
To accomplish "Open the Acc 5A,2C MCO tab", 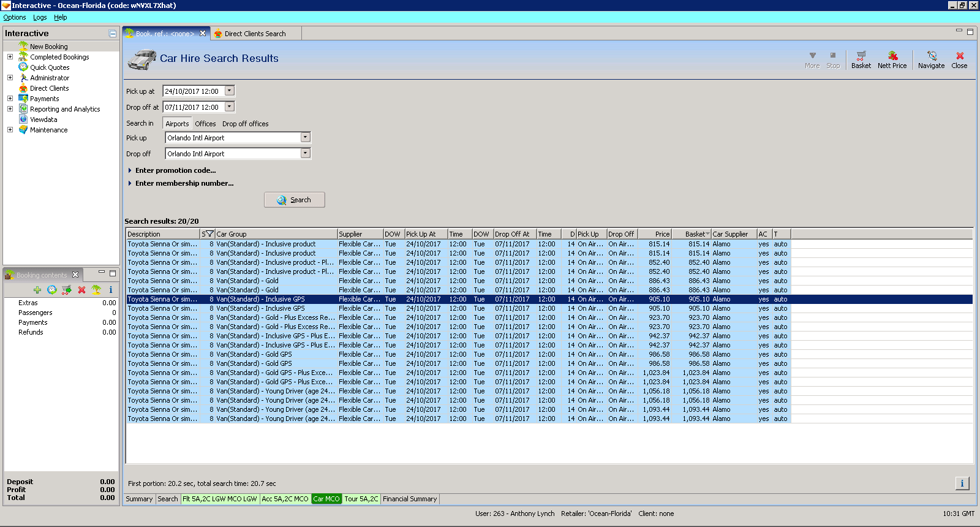I will 285,499.
